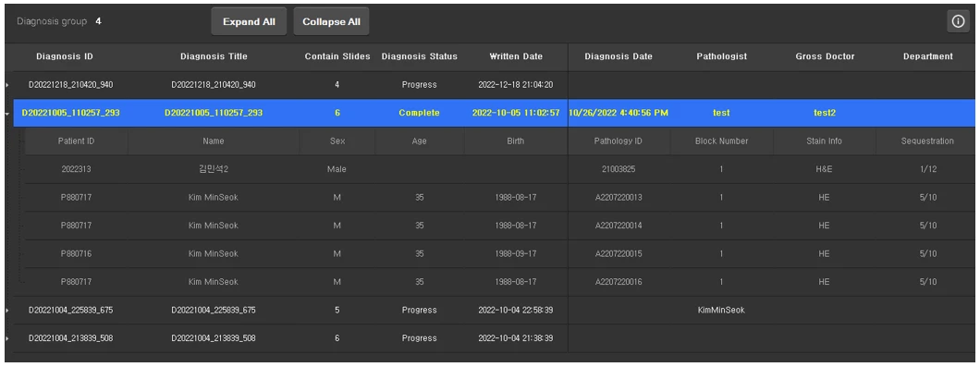The image size is (980, 367).
Task: Click written date 2022-10-04 22:58:39
Action: 516,310
